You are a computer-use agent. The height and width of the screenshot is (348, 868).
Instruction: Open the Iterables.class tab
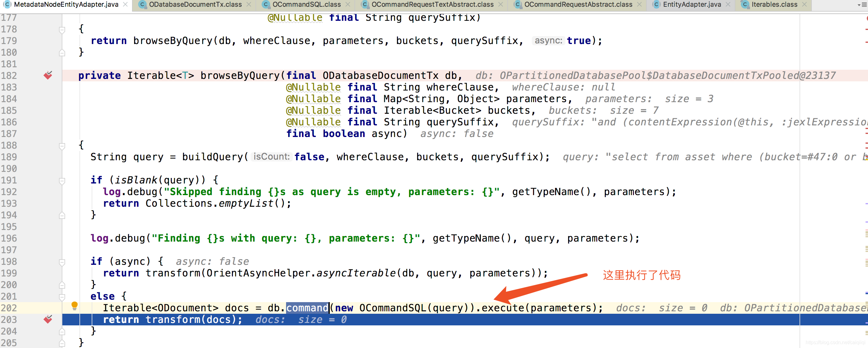point(774,5)
